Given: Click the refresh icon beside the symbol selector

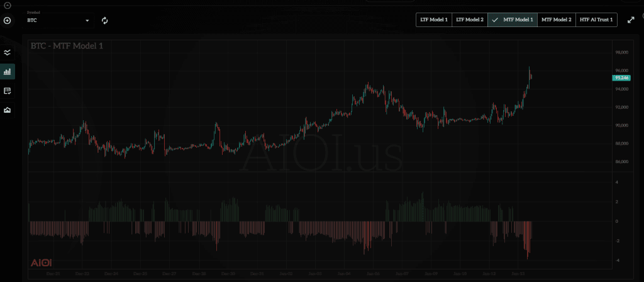Looking at the screenshot, I should click(105, 21).
